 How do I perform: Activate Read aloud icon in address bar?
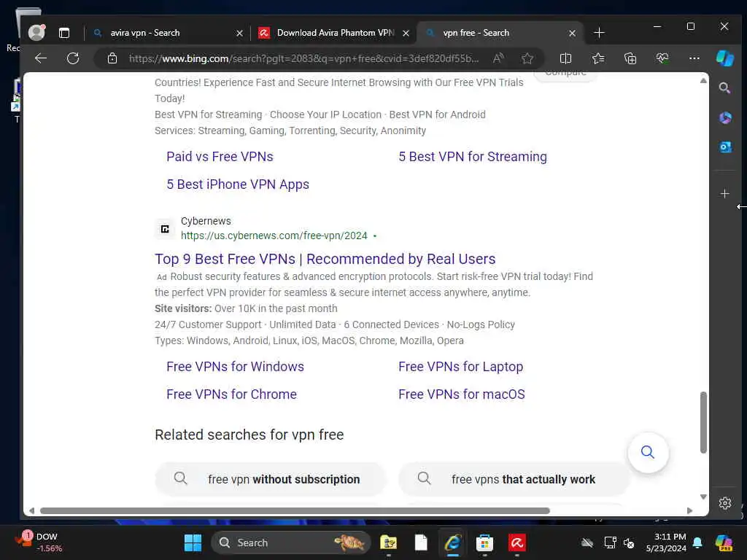(x=498, y=58)
